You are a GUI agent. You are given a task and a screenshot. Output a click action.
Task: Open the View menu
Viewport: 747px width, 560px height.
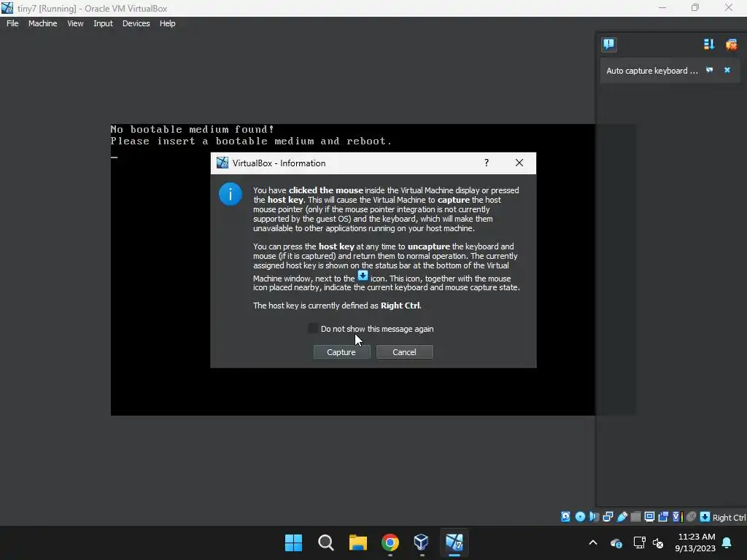pos(75,23)
